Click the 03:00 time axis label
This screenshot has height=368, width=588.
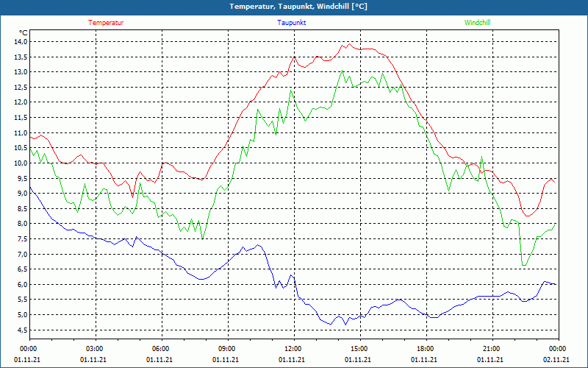(94, 349)
